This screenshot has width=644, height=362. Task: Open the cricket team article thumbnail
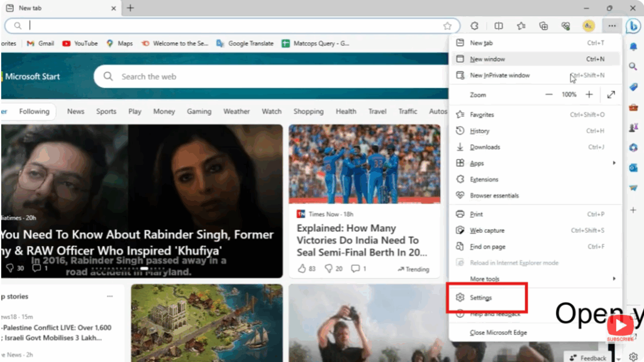coord(364,164)
